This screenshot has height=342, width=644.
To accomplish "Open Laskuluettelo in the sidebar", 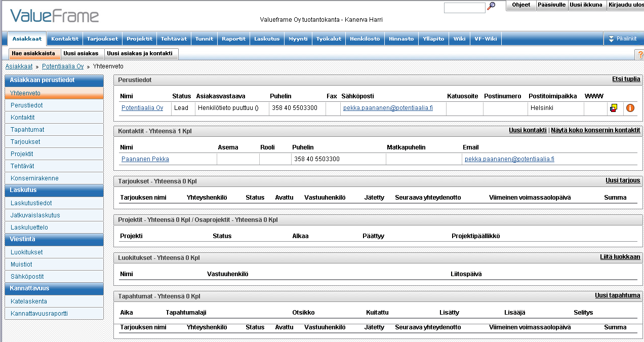I will 54,227.
